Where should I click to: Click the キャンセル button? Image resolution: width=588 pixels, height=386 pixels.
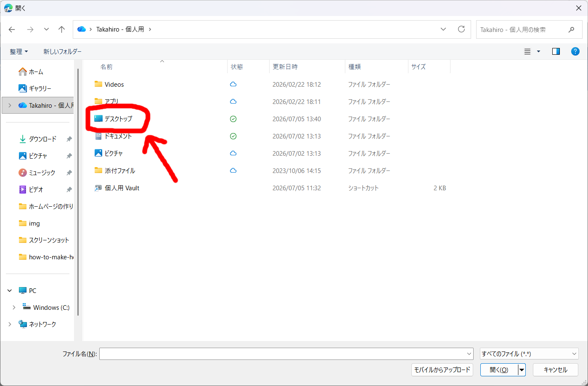pyautogui.click(x=555, y=370)
